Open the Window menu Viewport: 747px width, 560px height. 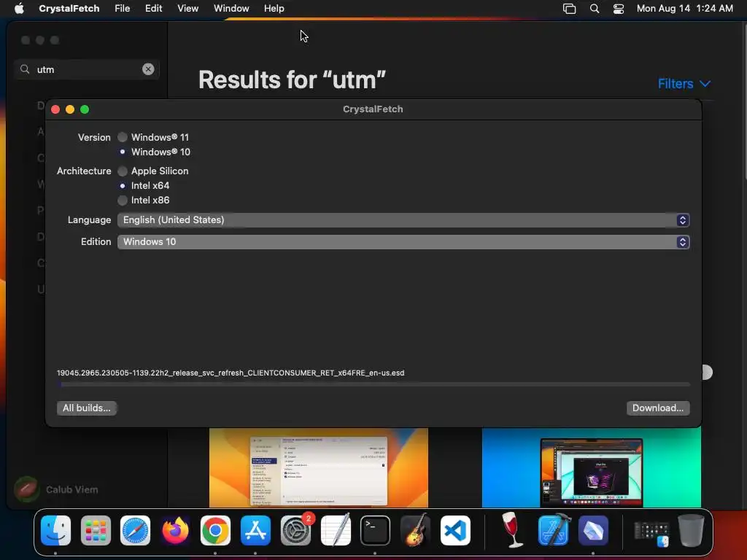click(231, 9)
